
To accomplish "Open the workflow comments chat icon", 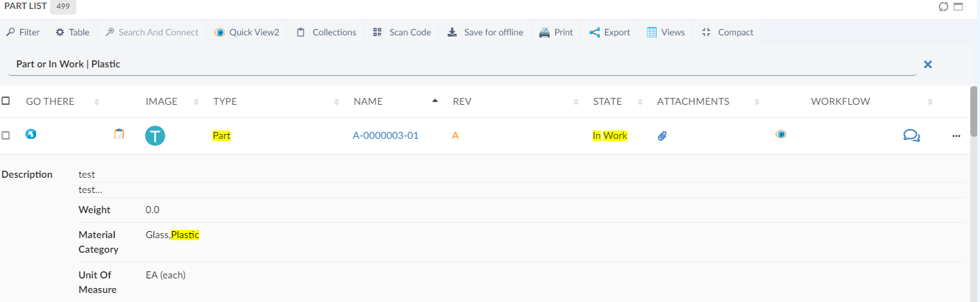I will (911, 136).
